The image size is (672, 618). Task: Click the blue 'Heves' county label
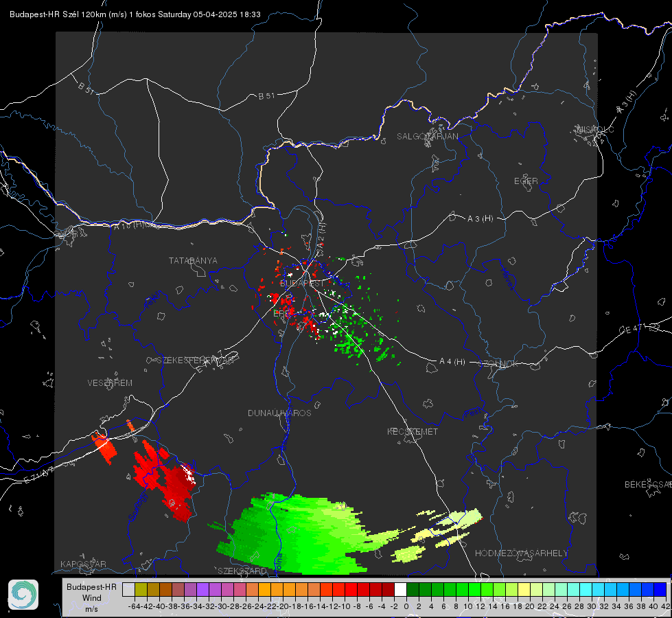[507, 278]
